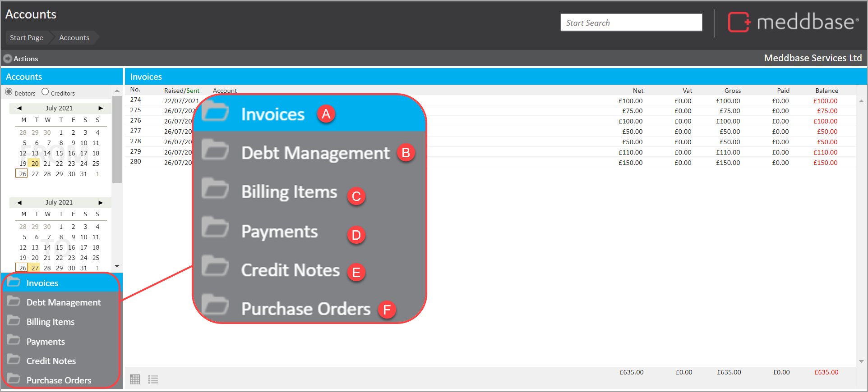Open Payments in sidebar

coord(61,342)
